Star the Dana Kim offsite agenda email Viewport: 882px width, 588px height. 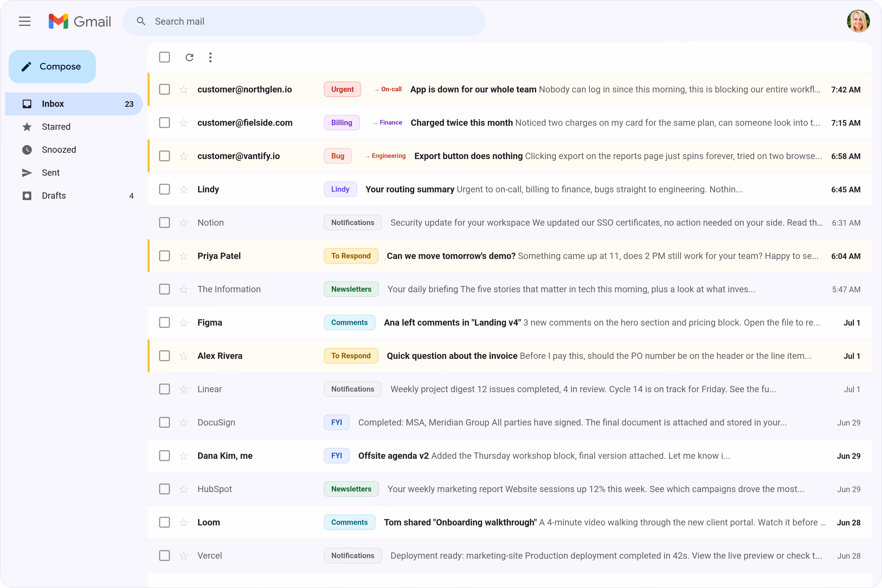tap(183, 456)
